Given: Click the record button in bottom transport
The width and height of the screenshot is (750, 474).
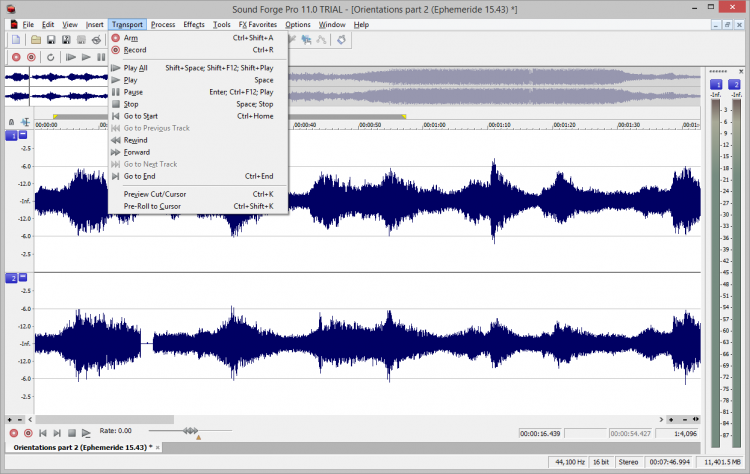Looking at the screenshot, I should 28,432.
